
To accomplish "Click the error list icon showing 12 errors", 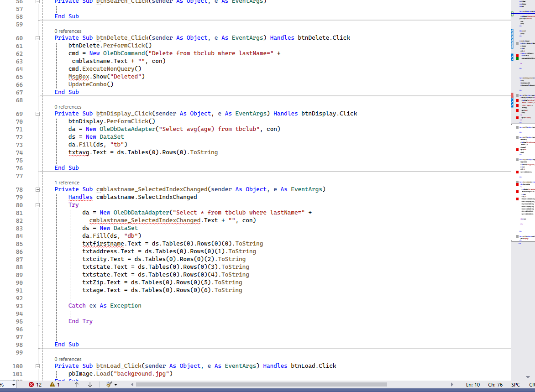I will coord(31,384).
